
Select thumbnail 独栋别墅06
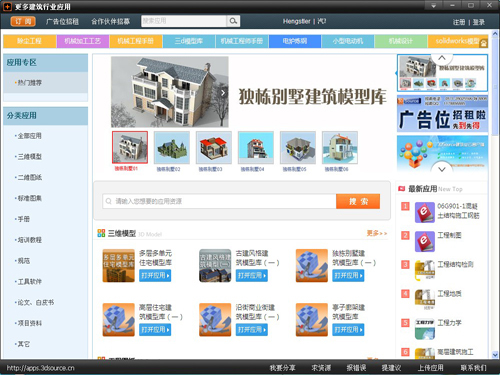point(340,147)
